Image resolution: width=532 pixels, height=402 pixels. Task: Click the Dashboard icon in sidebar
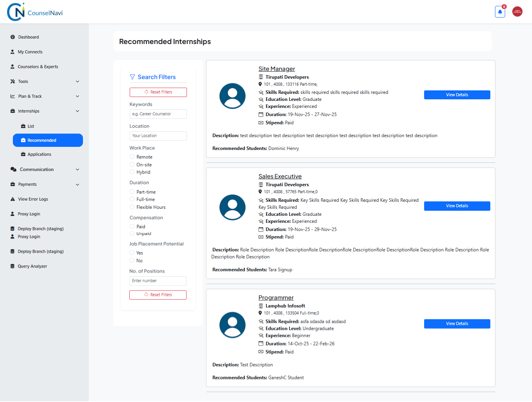(x=13, y=37)
